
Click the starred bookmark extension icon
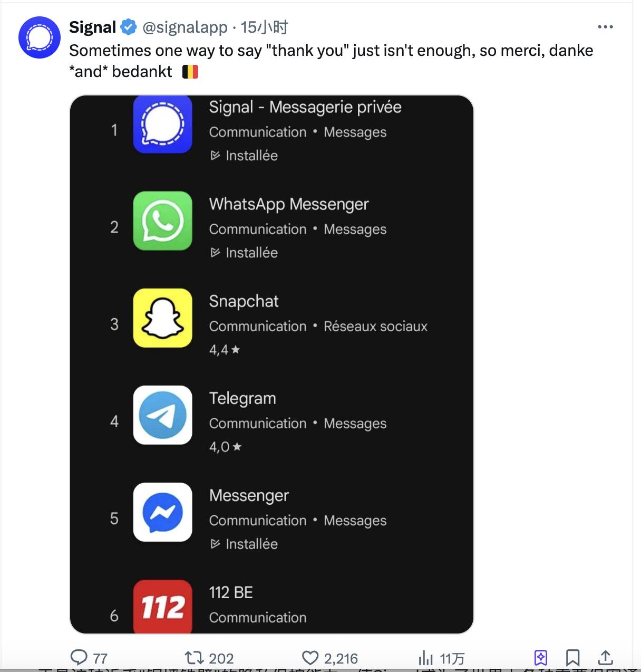point(541,657)
